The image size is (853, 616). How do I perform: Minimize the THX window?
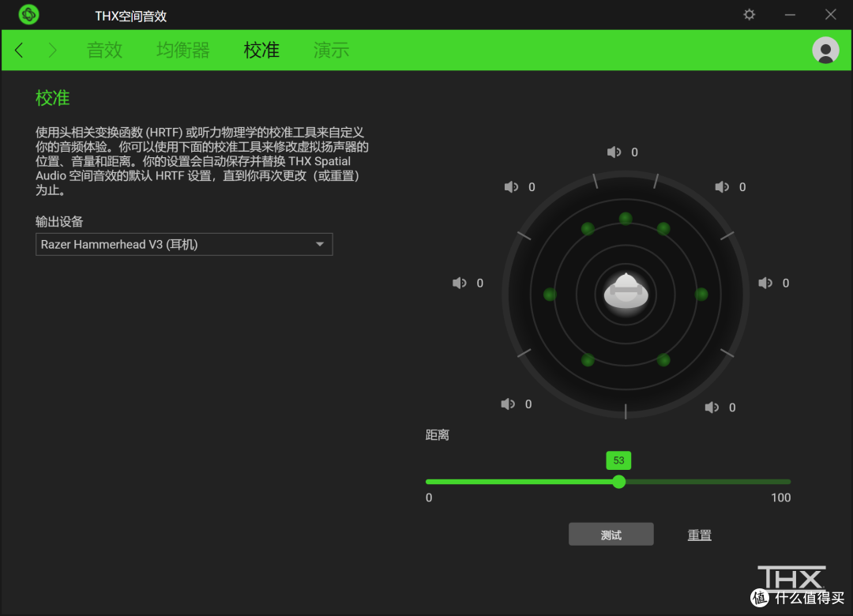(790, 15)
